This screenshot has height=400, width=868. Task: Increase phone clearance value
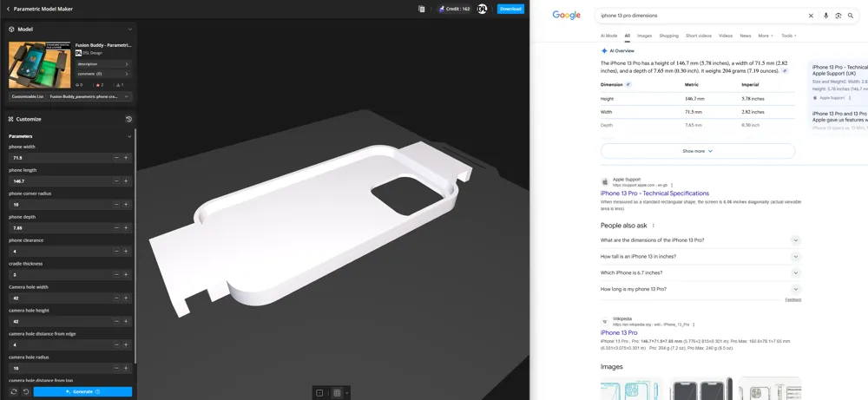(x=126, y=251)
